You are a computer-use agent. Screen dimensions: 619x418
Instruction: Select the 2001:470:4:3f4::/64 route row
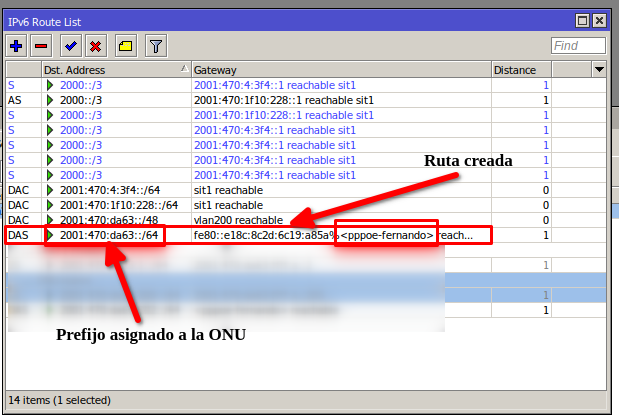[x=110, y=190]
